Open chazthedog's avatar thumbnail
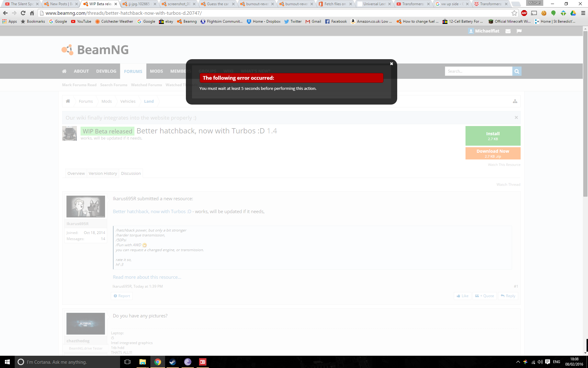This screenshot has height=368, width=588. tap(86, 324)
